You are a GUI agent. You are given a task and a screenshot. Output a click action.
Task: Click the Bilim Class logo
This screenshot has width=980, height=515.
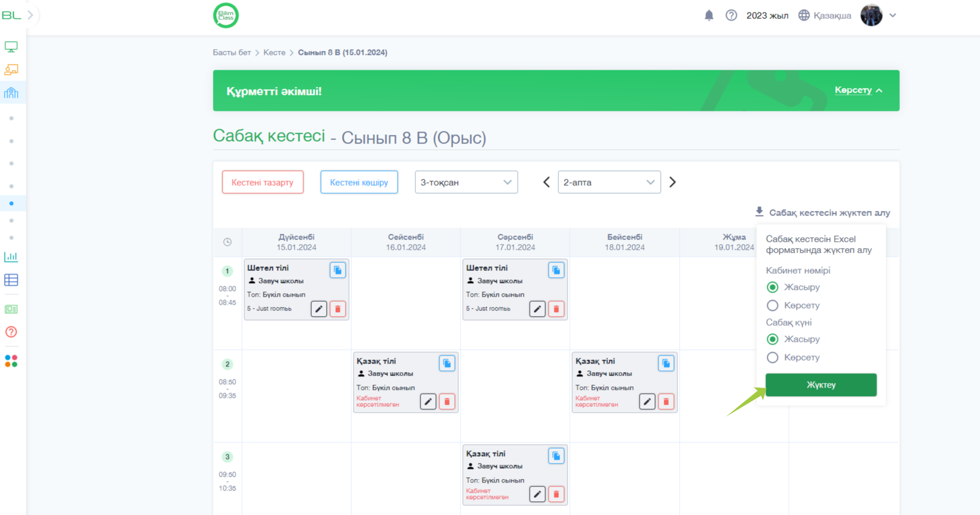tap(226, 15)
